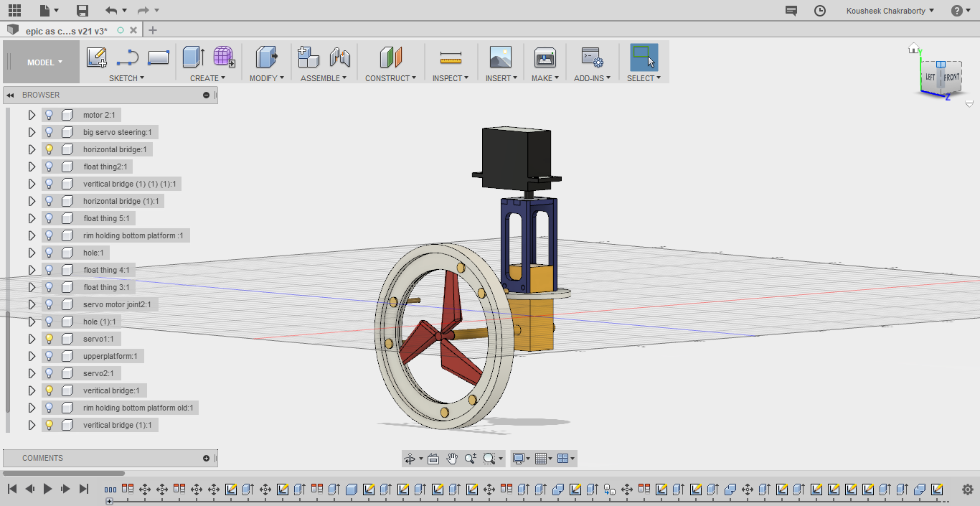Click the INSERT menu in the toolbar
980x506 pixels.
[x=501, y=78]
